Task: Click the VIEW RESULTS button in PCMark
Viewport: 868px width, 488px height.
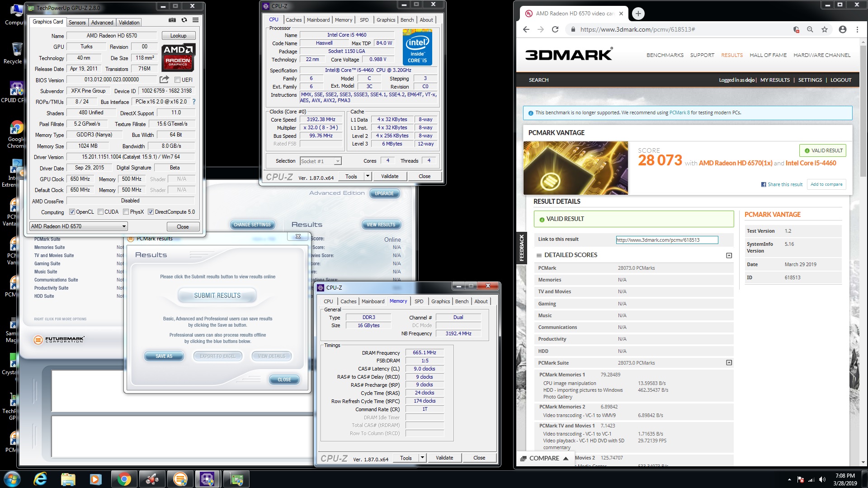Action: (381, 225)
